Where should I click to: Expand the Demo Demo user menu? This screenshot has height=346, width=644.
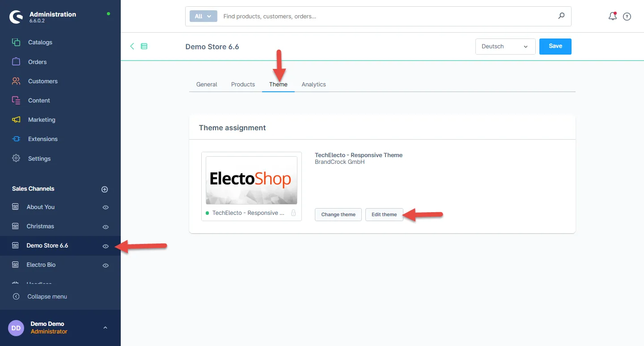point(105,328)
